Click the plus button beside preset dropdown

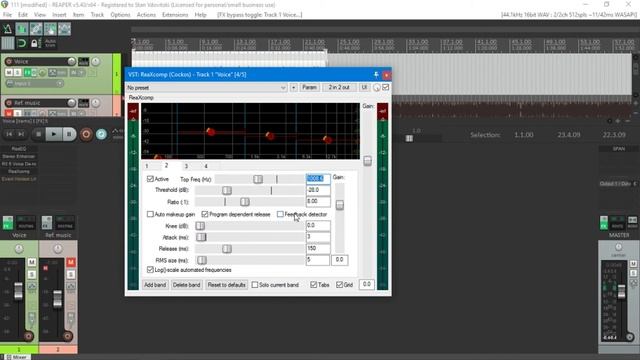pyautogui.click(x=293, y=88)
